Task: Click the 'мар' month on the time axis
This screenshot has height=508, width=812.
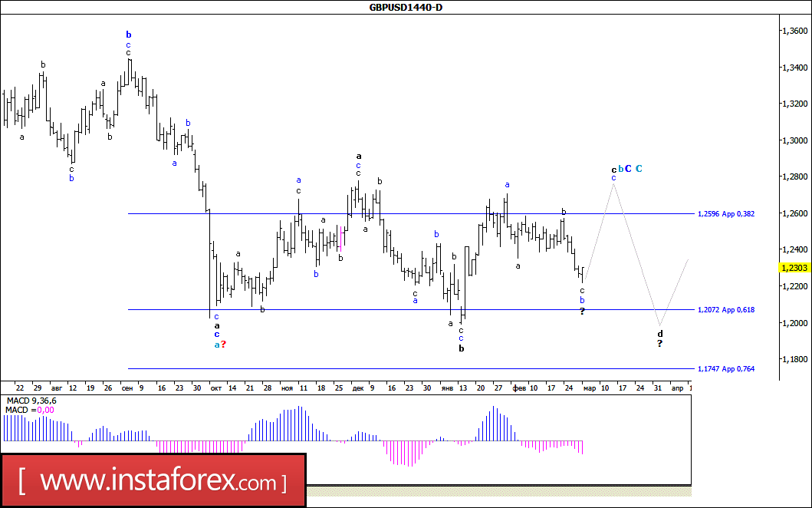Action: [x=590, y=388]
